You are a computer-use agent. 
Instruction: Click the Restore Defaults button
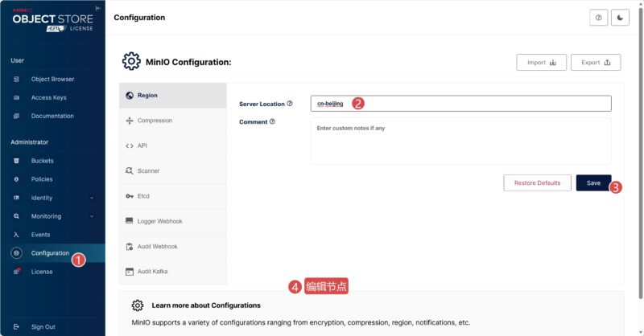point(537,183)
